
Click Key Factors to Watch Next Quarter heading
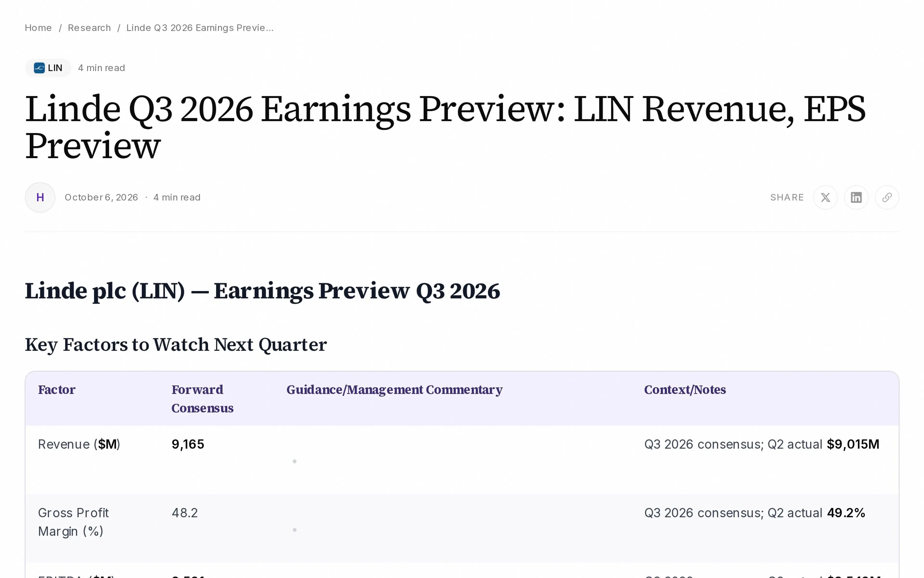(176, 345)
